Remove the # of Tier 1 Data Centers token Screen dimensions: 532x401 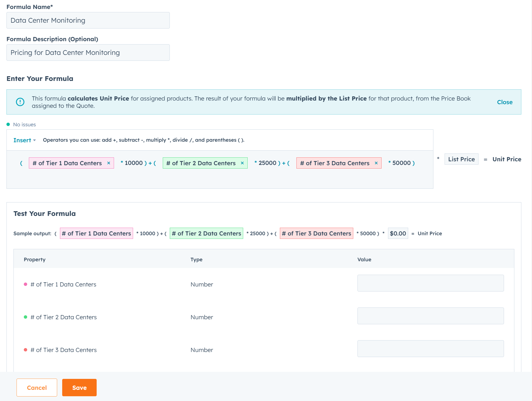109,163
